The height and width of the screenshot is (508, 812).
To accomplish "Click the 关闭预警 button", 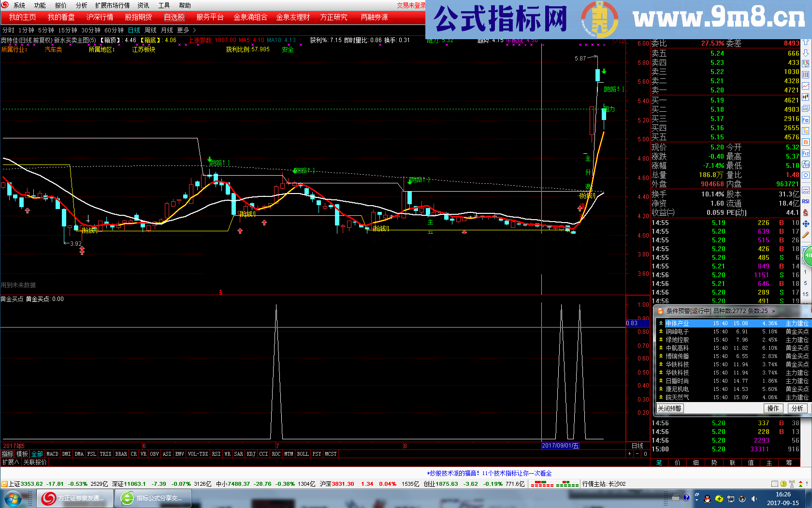I will [x=669, y=408].
